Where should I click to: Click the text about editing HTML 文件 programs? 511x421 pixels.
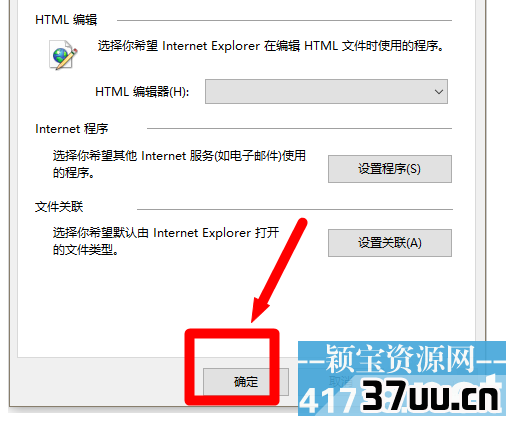(x=270, y=46)
